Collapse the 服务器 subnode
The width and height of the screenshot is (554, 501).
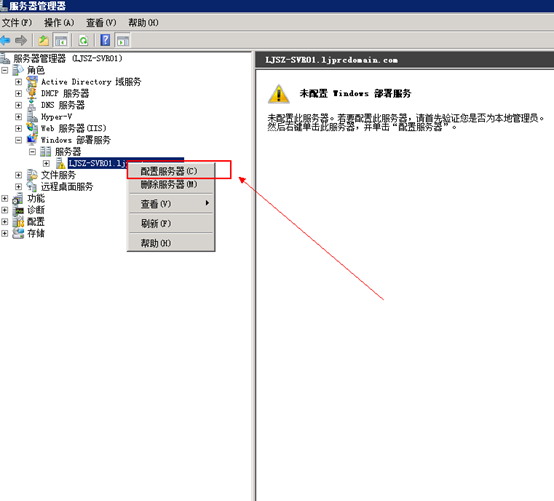tap(33, 152)
